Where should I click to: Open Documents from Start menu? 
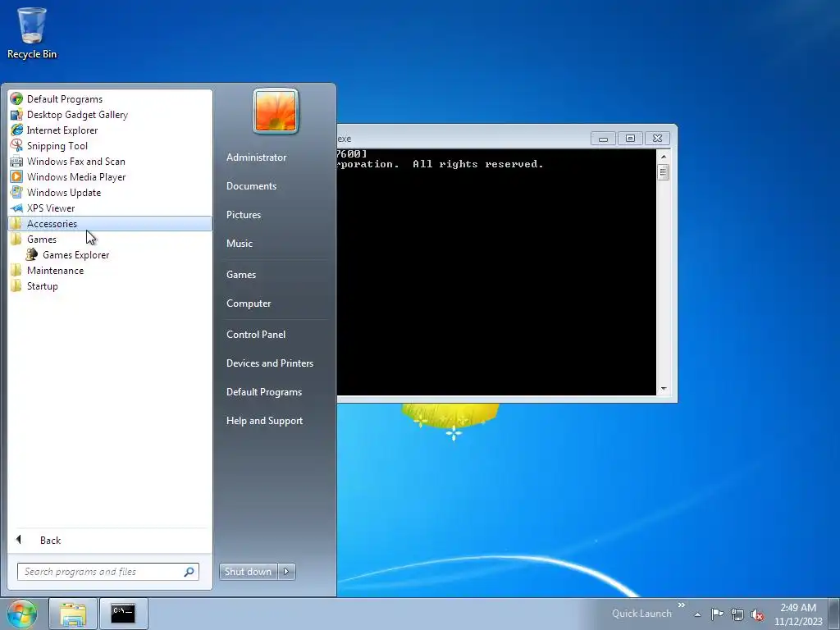pyautogui.click(x=251, y=186)
